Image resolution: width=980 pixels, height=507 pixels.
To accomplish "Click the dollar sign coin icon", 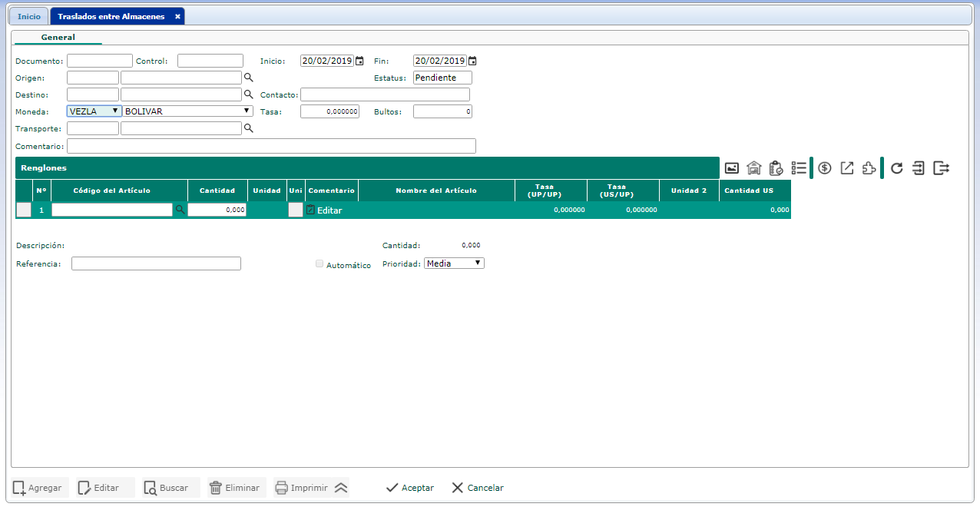I will (825, 168).
